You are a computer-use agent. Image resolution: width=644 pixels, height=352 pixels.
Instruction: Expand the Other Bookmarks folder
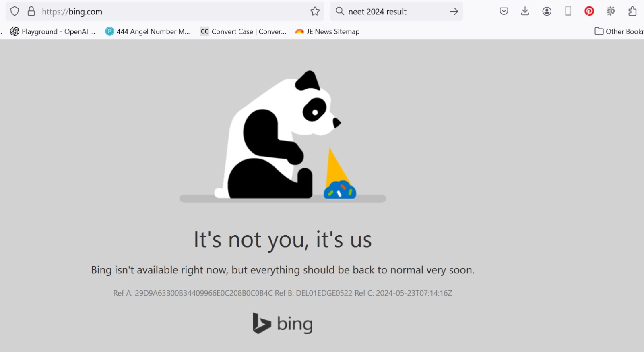click(x=619, y=31)
